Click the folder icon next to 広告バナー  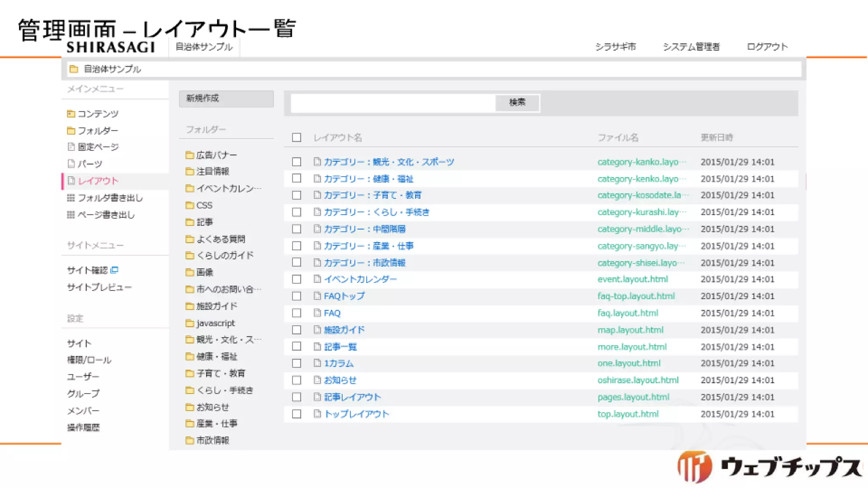tap(189, 155)
